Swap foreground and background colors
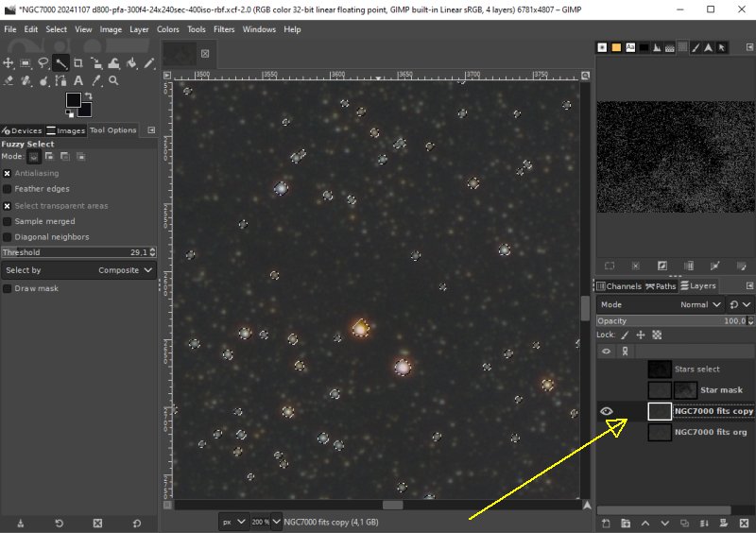The height and width of the screenshot is (533, 756). coord(88,96)
